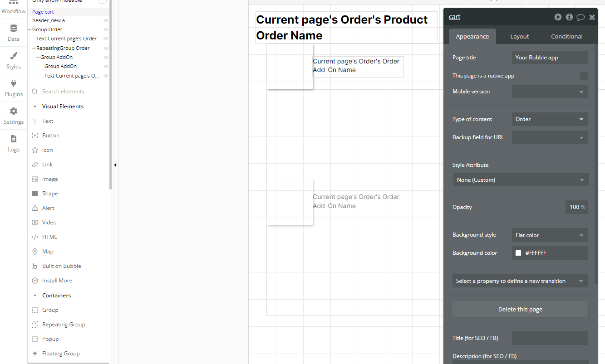605x364 pixels.
Task: Select Page cart in element tree
Action: (43, 12)
